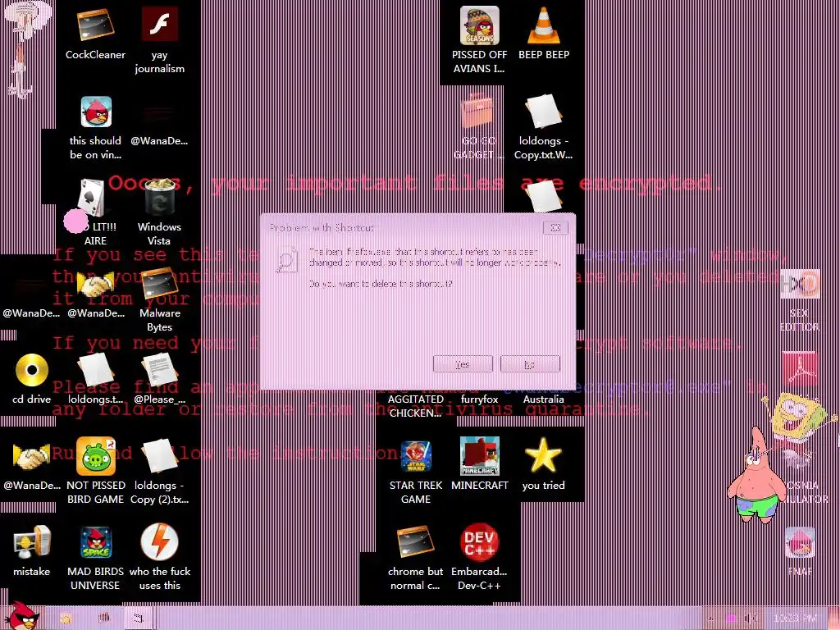This screenshot has height=630, width=840.
Task: Open the Adobe PDF reader icon
Action: 799,369
